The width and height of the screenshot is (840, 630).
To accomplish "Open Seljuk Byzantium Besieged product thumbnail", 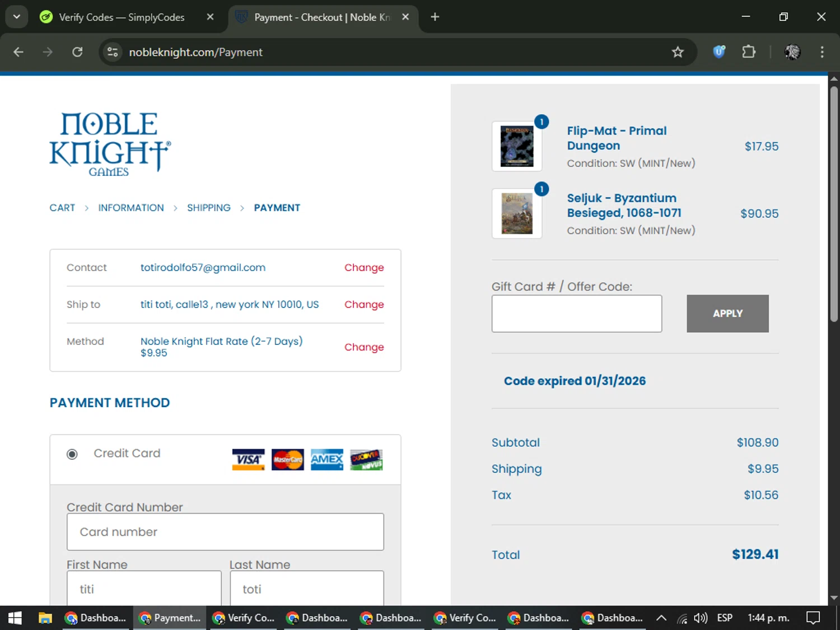I will [x=517, y=213].
